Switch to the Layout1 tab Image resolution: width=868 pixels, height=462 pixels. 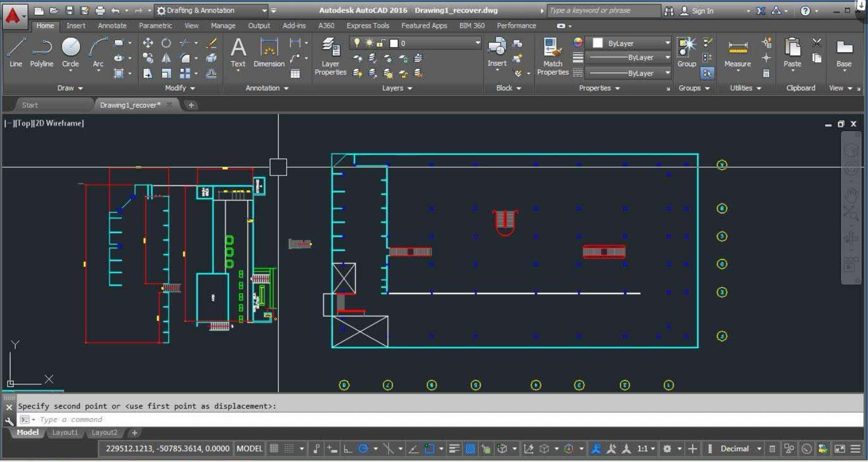(65, 432)
